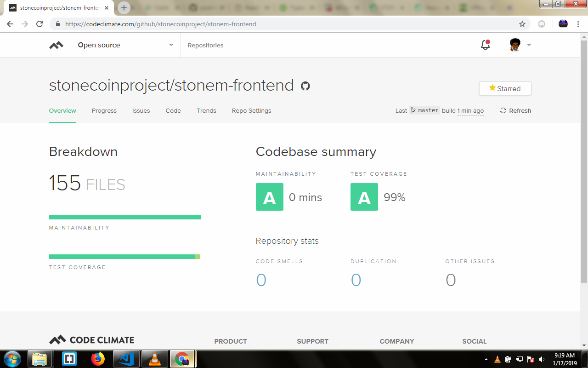
Task: Select the Overview tab
Action: [62, 110]
